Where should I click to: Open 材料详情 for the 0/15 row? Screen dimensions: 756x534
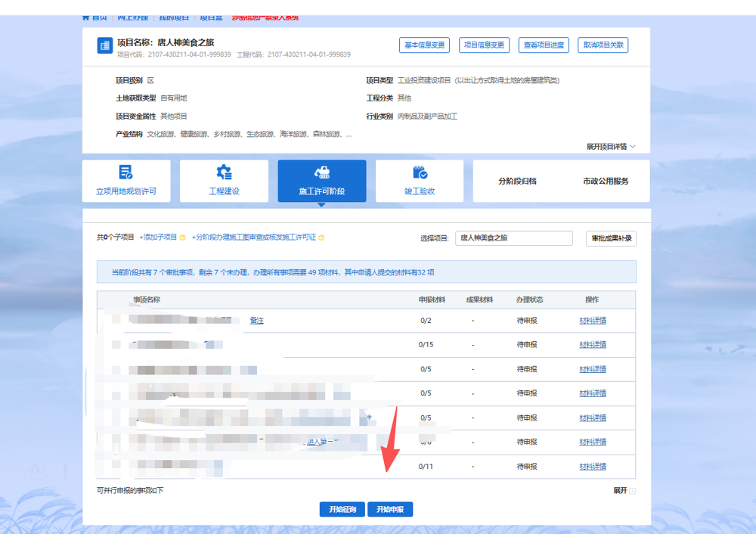pos(593,345)
